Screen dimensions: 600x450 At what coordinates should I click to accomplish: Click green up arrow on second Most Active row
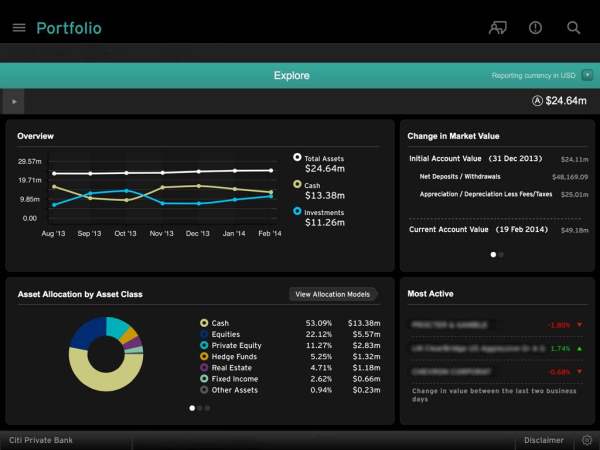tap(580, 348)
